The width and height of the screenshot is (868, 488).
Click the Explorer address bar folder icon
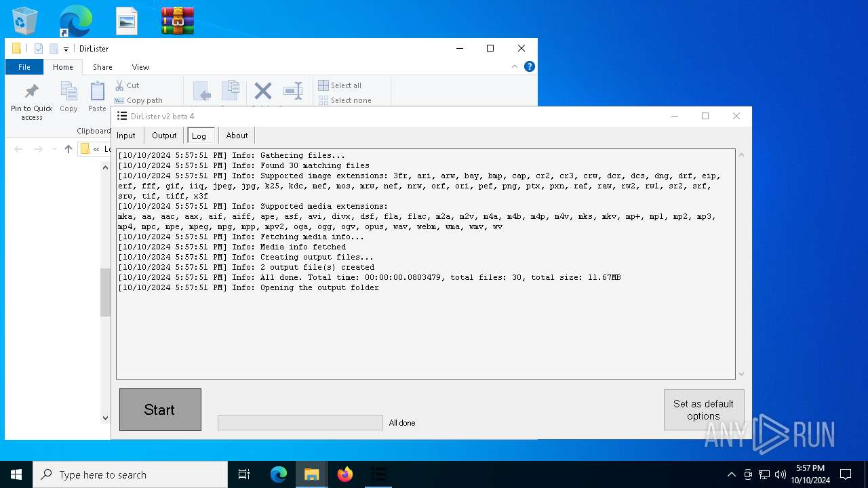pyautogui.click(x=85, y=149)
